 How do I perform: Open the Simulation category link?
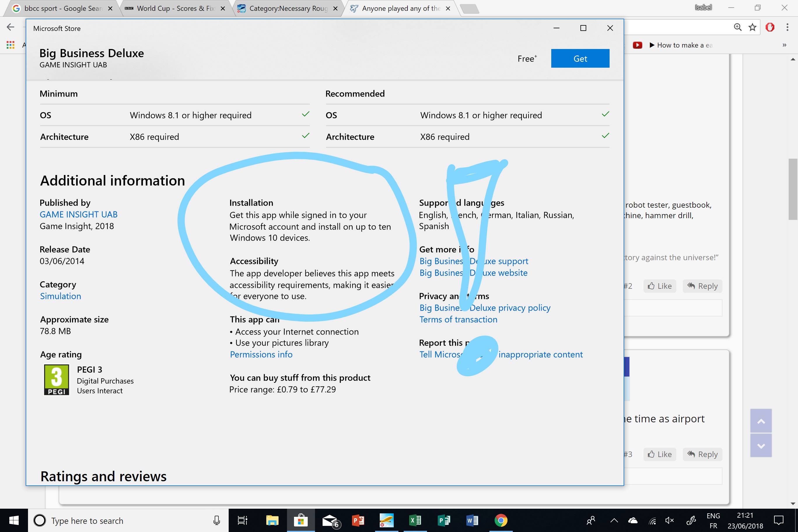60,296
